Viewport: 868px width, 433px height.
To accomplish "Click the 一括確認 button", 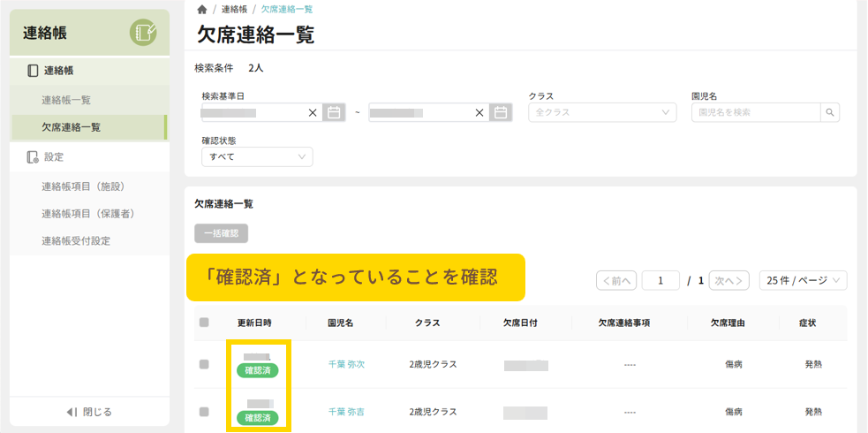I will pyautogui.click(x=221, y=233).
